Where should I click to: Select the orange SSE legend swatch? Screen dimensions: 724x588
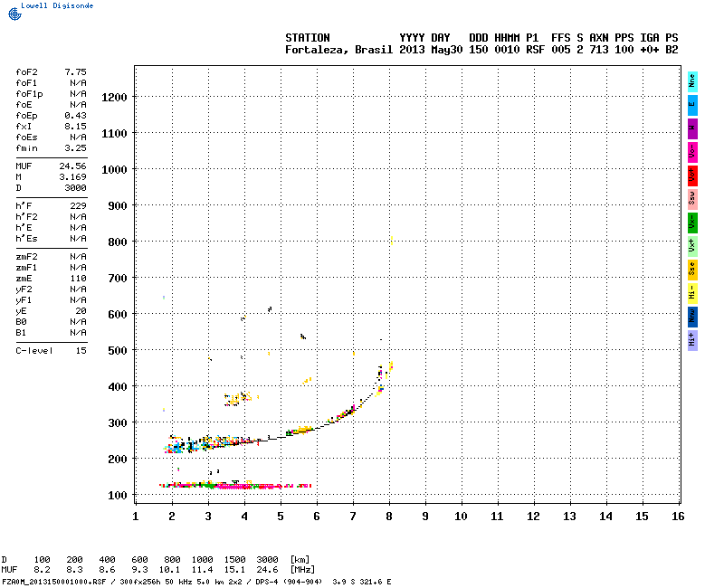(692, 270)
